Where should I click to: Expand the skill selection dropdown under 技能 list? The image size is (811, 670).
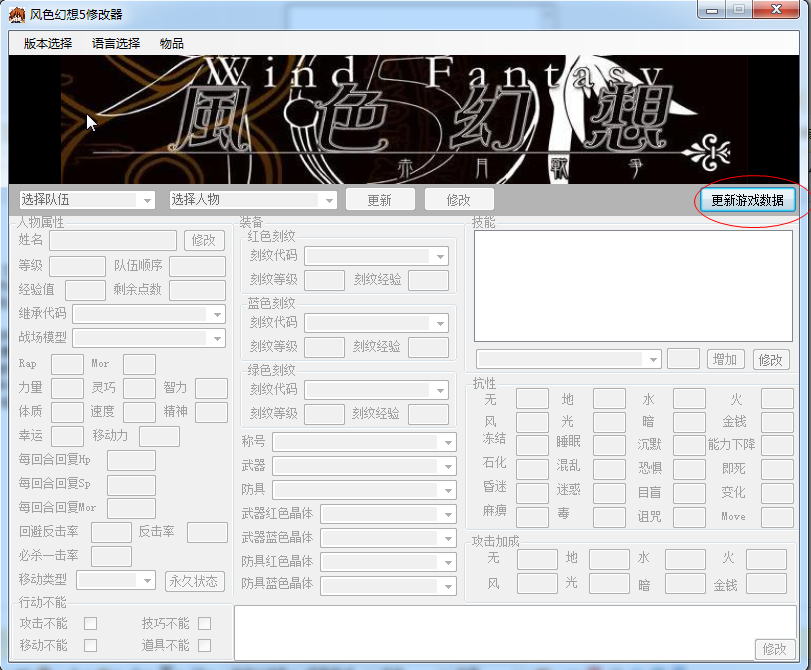[569, 359]
